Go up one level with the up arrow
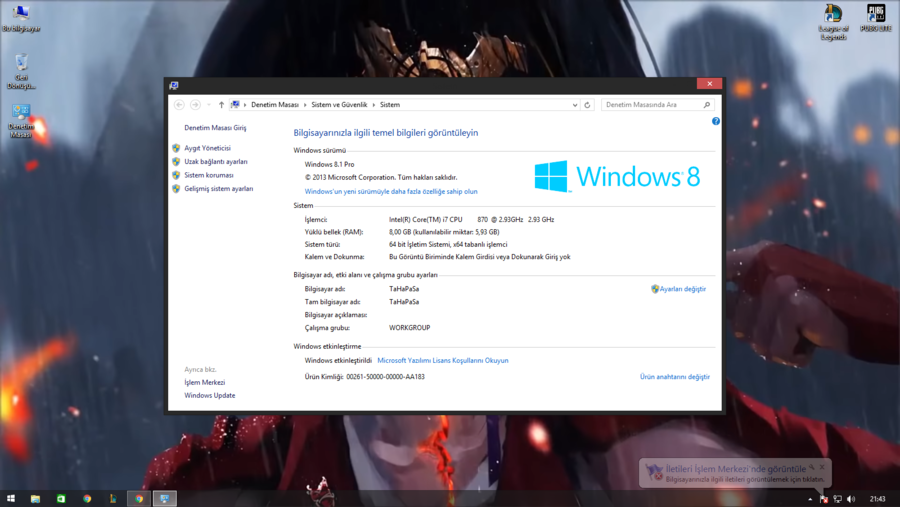The image size is (900, 507). click(x=221, y=105)
